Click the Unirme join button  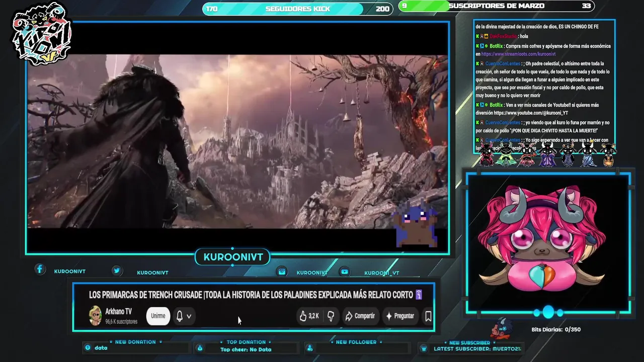158,316
